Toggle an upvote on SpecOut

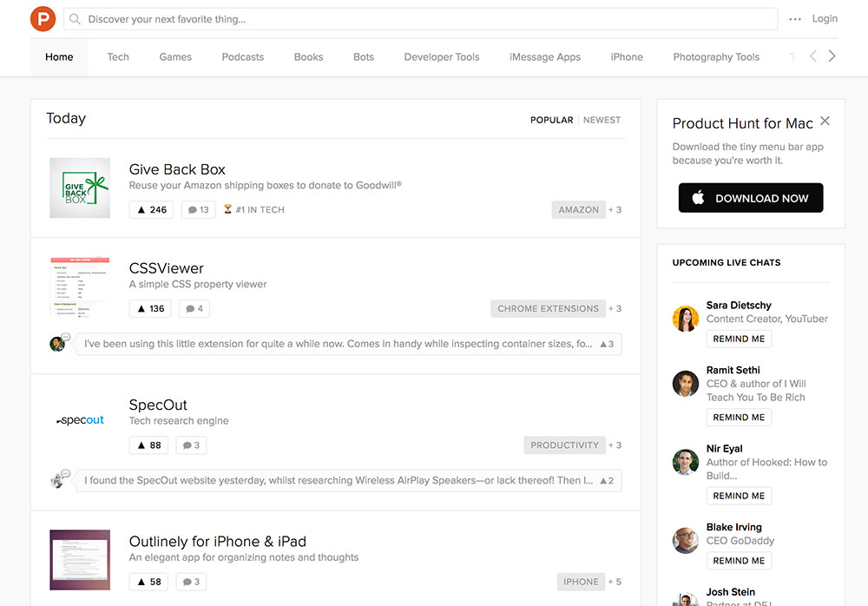point(148,445)
